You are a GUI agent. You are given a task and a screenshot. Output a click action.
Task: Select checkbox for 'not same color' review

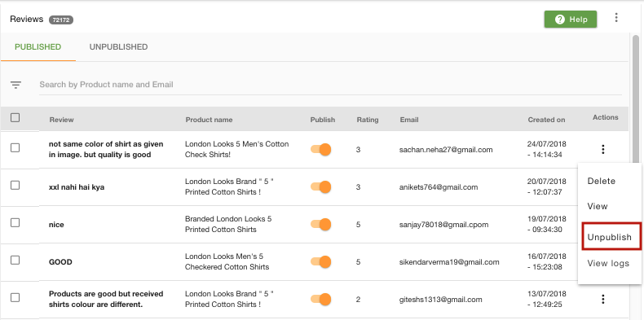click(15, 147)
